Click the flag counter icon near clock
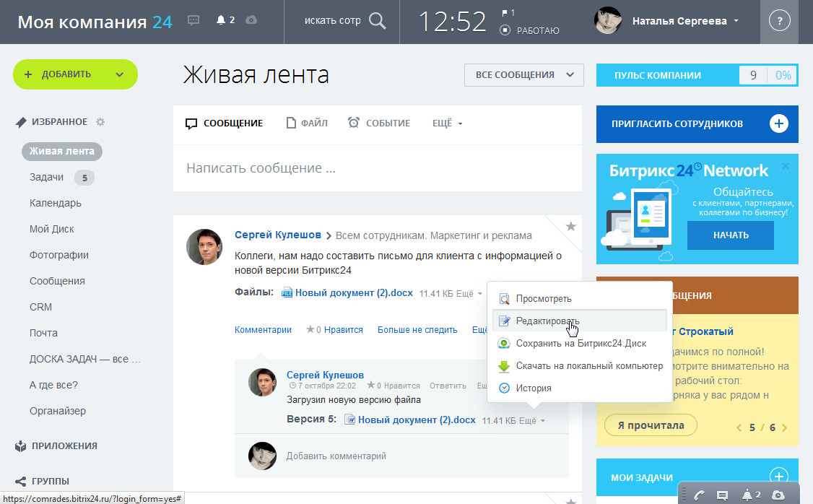Viewport: 813px width, 504px height. coord(508,12)
